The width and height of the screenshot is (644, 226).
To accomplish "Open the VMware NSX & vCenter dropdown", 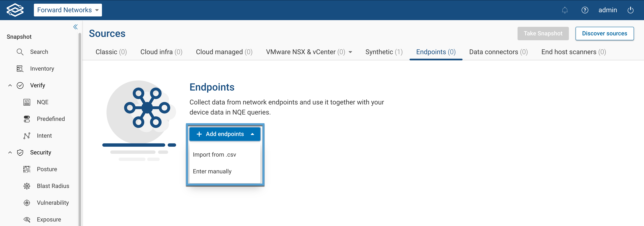I will (351, 52).
